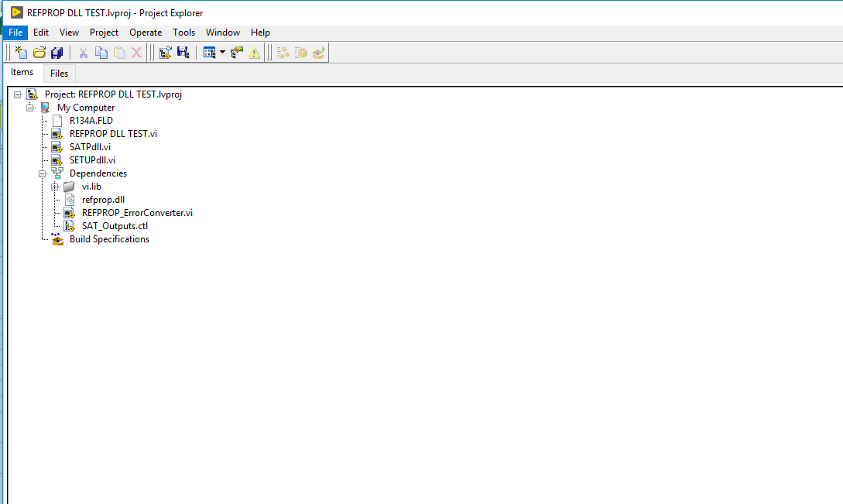Open the Tools menu
843x504 pixels.
(x=183, y=32)
